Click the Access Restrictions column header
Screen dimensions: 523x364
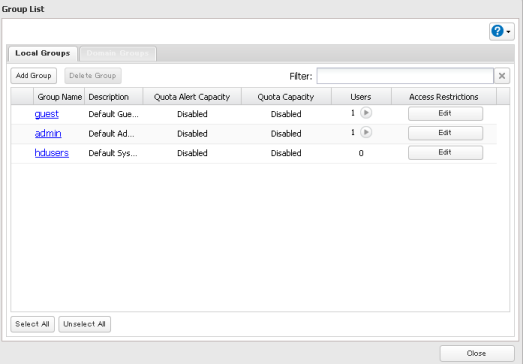click(x=444, y=97)
